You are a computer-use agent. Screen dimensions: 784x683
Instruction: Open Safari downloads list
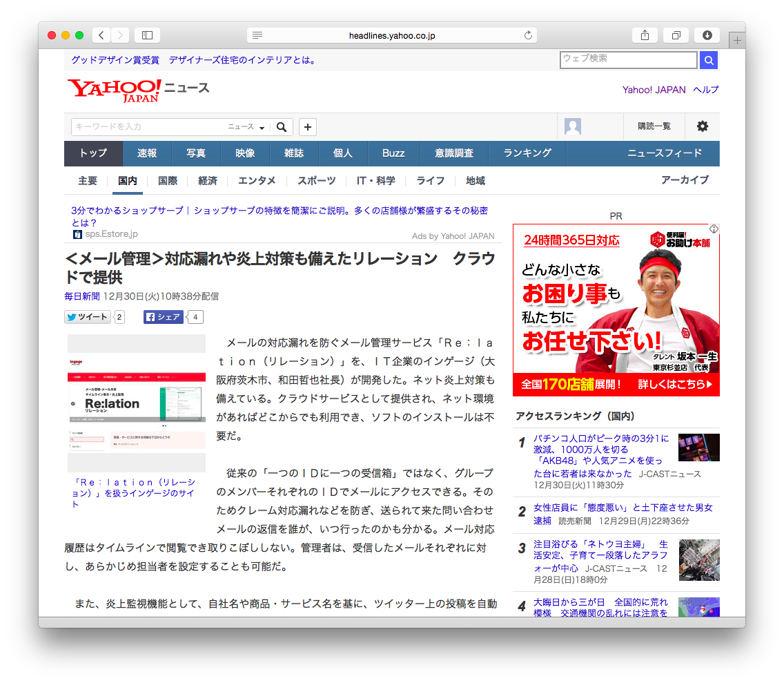[x=707, y=35]
